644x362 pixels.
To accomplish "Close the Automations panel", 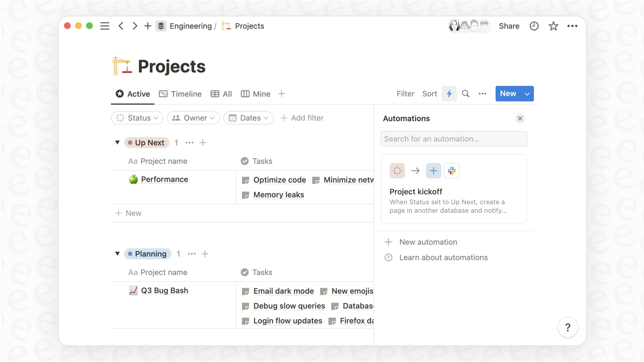I will click(520, 118).
